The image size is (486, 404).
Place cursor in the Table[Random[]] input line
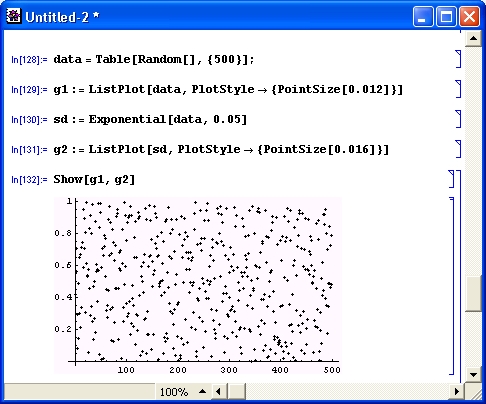point(154,59)
